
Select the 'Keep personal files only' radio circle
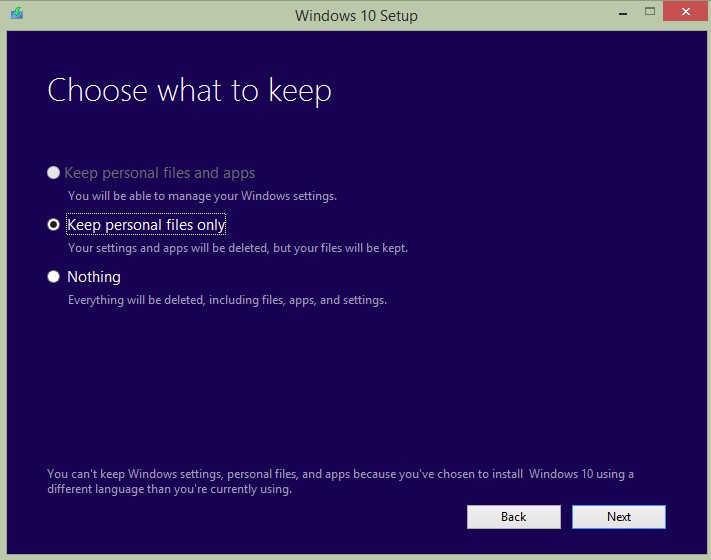click(54, 225)
